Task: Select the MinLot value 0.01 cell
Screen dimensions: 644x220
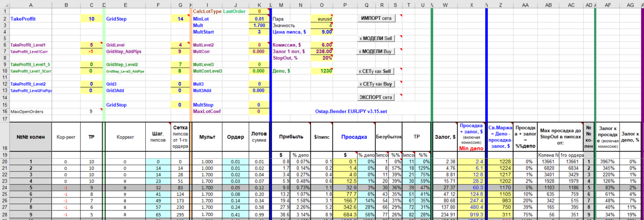Action: [x=259, y=18]
